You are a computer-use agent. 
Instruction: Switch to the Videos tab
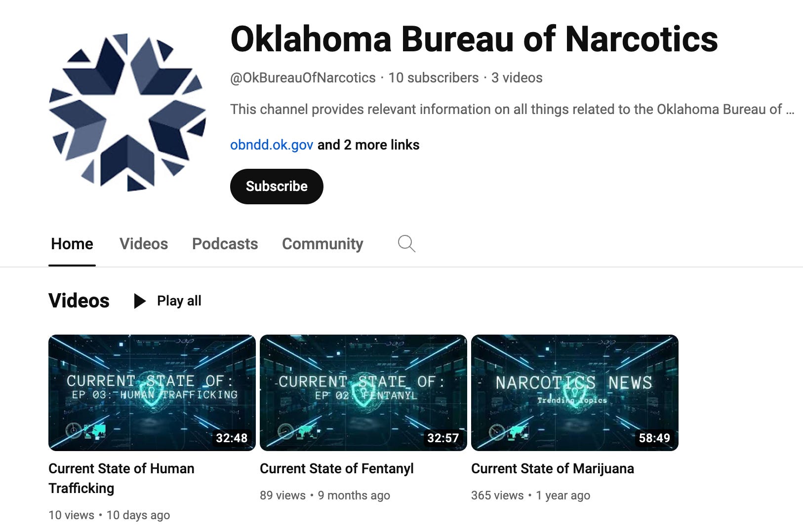coord(144,244)
